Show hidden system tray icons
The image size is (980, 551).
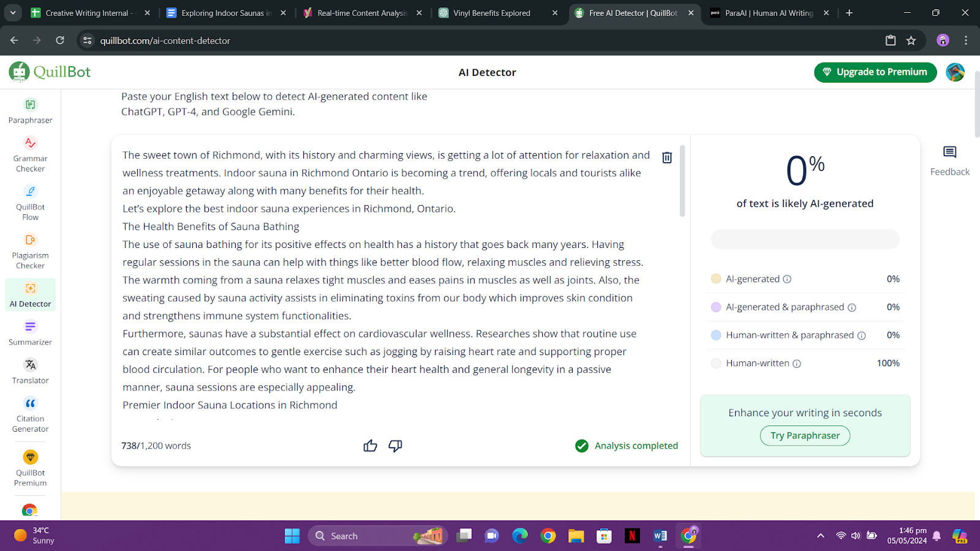[820, 536]
